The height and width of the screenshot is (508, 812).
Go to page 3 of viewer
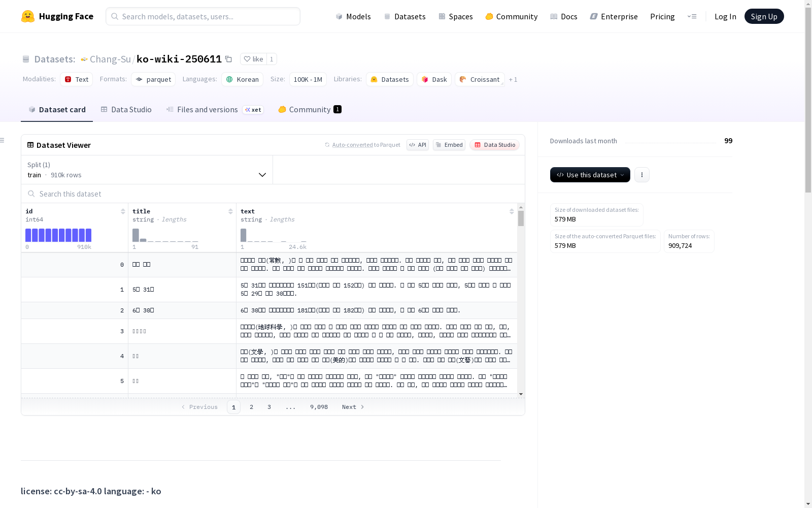coord(269,407)
